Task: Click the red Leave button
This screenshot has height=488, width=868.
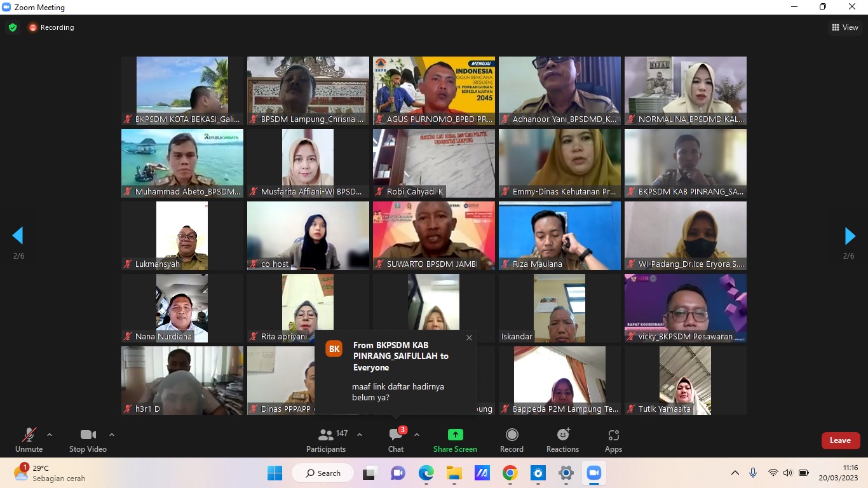Action: pos(840,440)
